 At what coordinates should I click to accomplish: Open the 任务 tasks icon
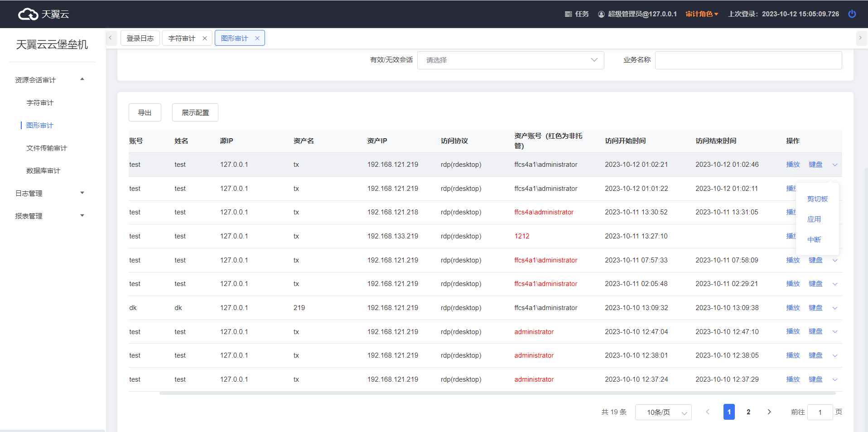(x=576, y=14)
